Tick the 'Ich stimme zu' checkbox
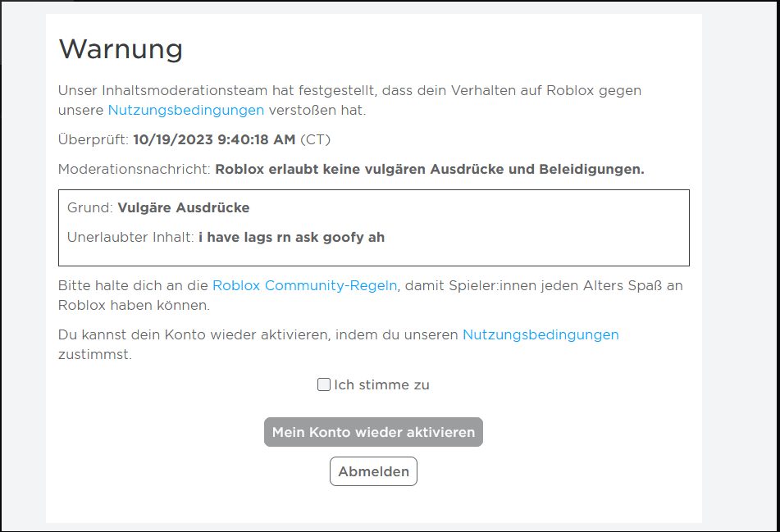The width and height of the screenshot is (780, 532). coord(324,384)
